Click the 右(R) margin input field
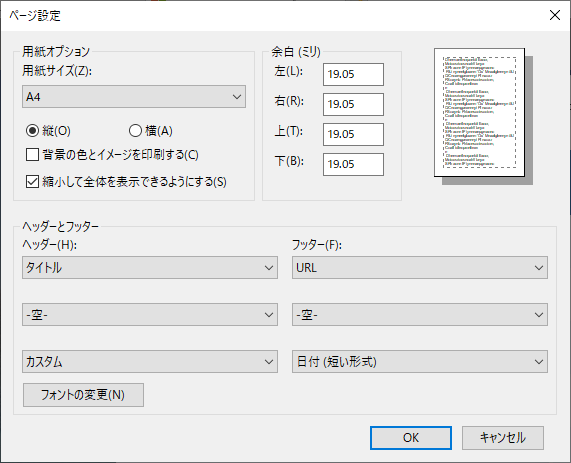 (353, 104)
